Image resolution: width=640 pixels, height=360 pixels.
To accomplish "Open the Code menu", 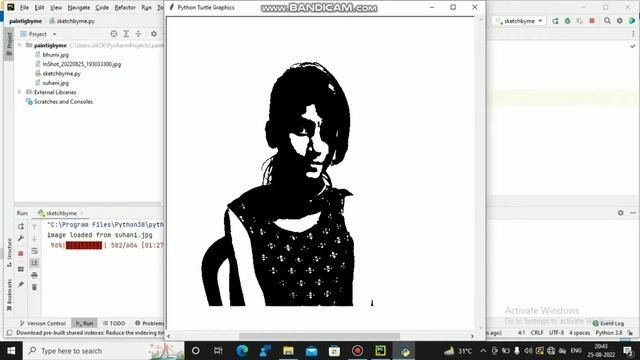I will point(102,7).
